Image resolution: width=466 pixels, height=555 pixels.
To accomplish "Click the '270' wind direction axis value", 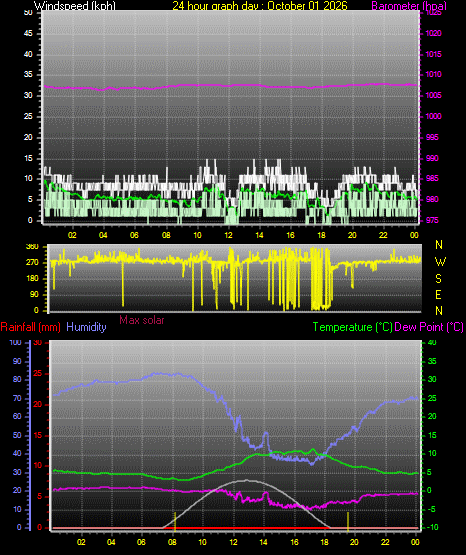I will click(32, 263).
